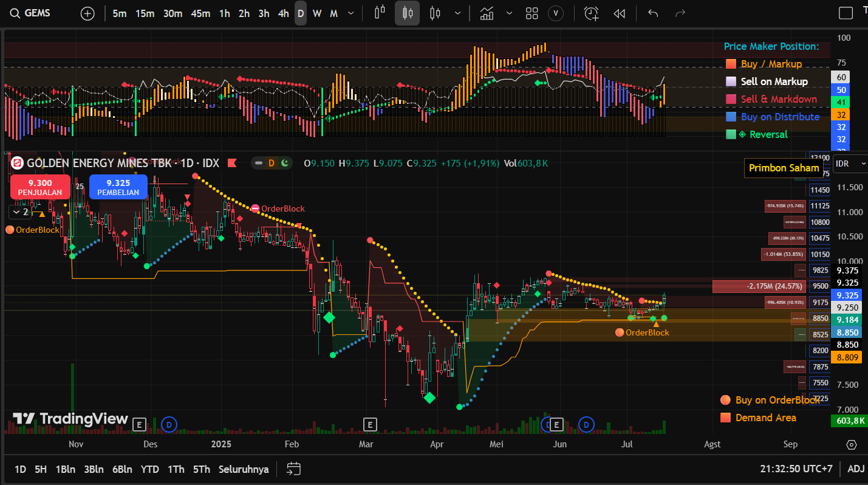Expand the chart style dropdown chevron
This screenshot has height=485, width=868.
(457, 13)
